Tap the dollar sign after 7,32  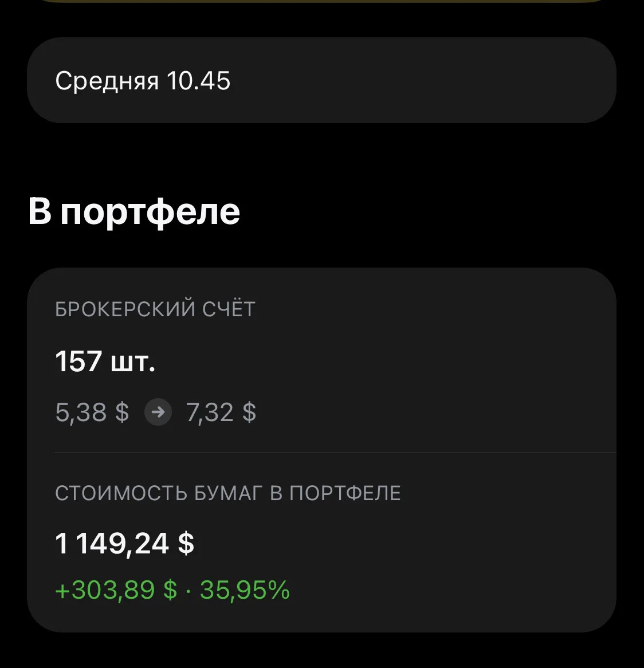point(249,412)
